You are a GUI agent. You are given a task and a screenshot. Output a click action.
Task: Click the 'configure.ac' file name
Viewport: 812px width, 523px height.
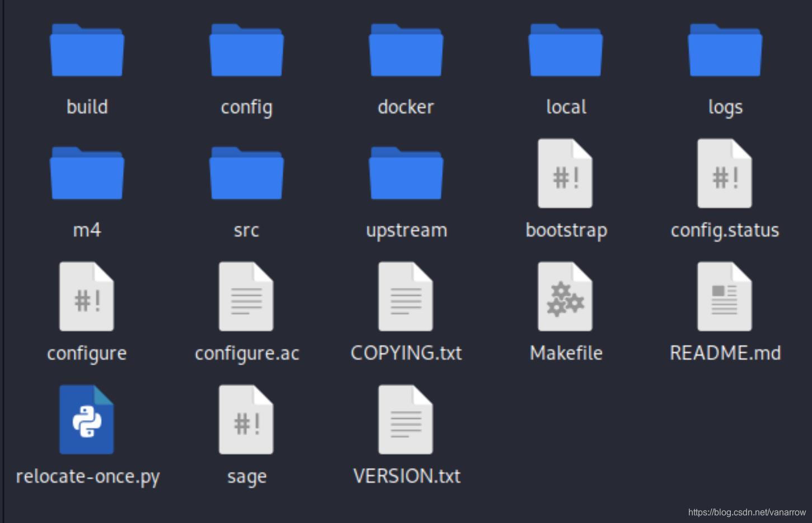[247, 354]
